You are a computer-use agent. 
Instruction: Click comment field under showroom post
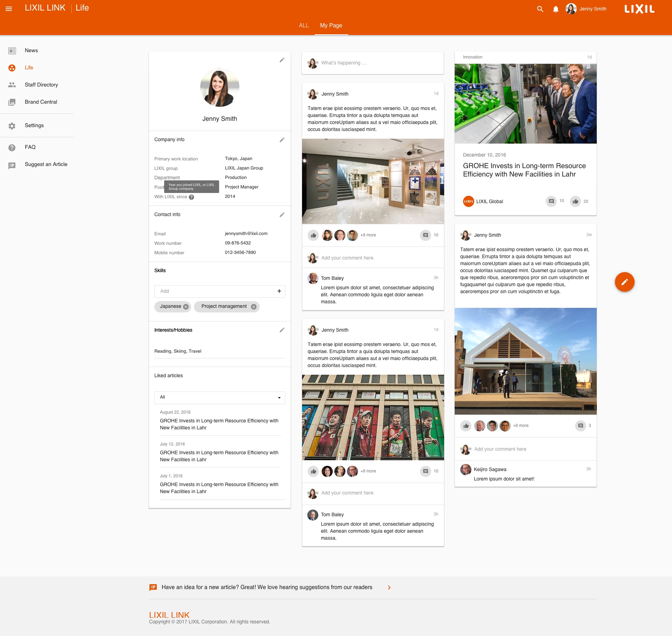tap(373, 258)
